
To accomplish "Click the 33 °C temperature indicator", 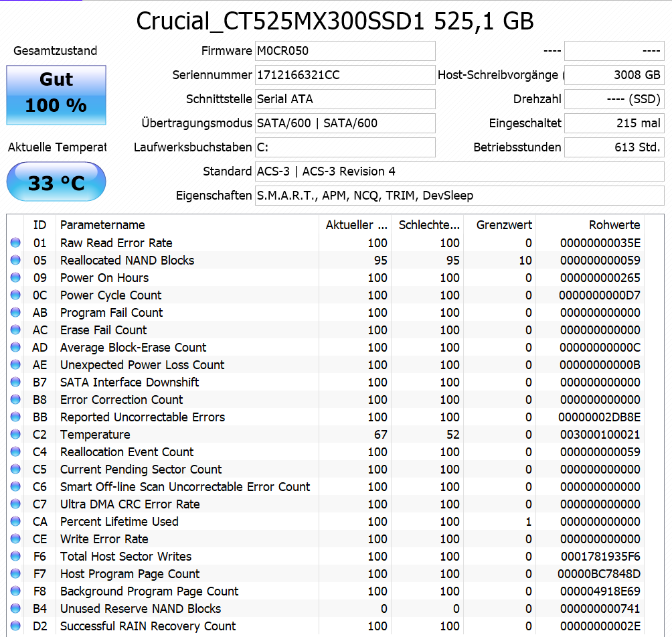I will [x=56, y=182].
